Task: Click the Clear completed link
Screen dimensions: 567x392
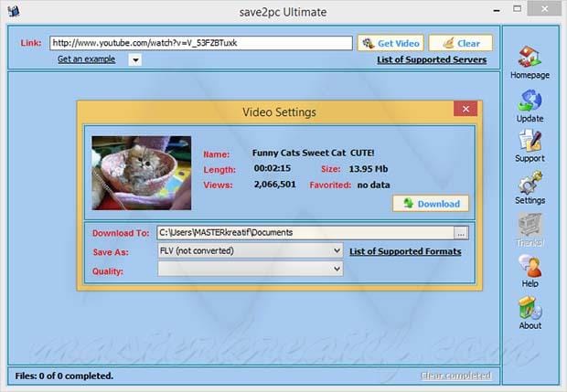Action: 456,376
